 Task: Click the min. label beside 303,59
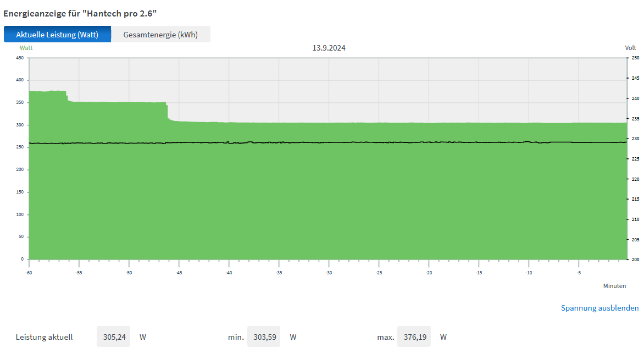pos(236,337)
